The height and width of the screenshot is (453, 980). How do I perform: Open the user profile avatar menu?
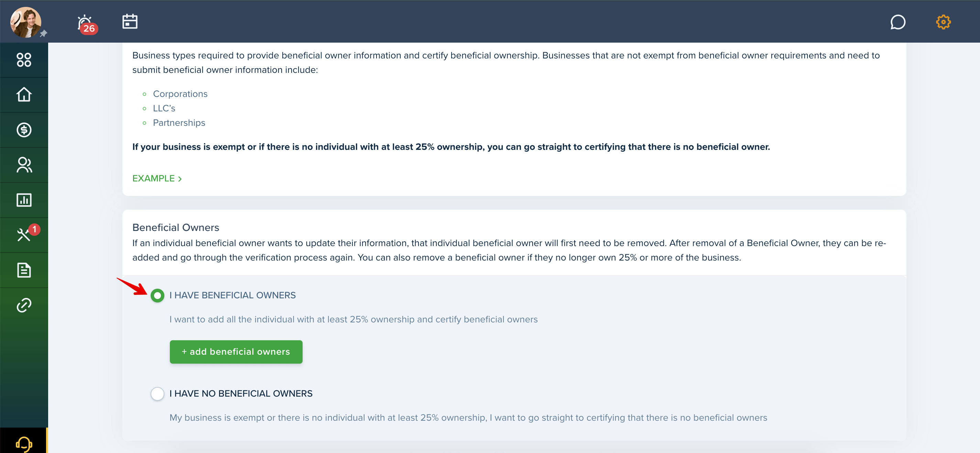(x=25, y=22)
